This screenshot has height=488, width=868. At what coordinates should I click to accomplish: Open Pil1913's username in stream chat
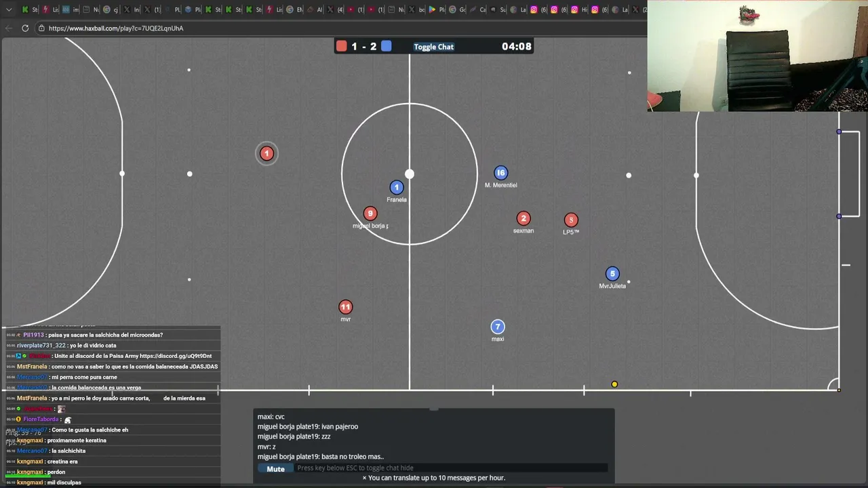click(x=33, y=335)
